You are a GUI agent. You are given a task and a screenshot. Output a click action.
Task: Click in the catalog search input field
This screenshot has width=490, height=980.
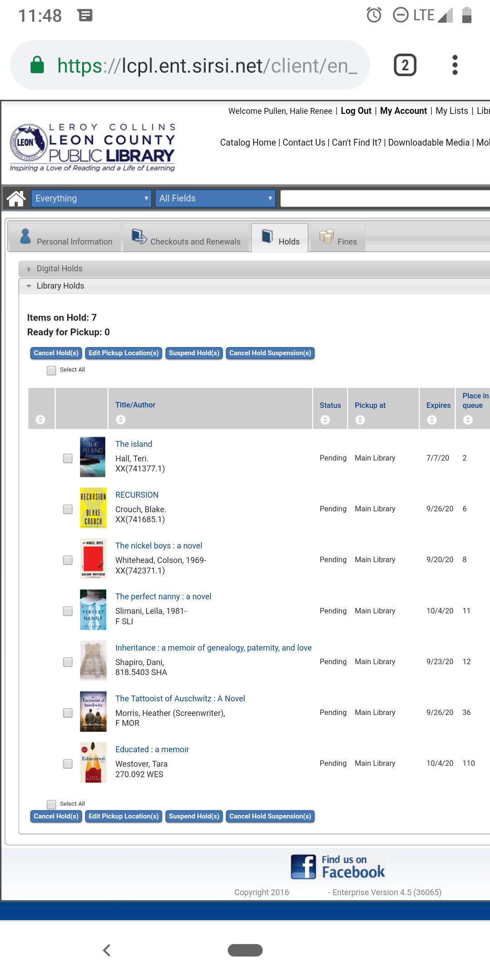[385, 198]
